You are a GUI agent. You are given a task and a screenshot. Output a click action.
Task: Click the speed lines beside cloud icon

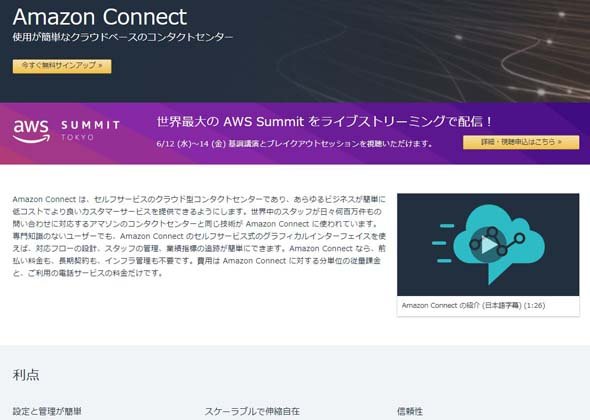coord(443,243)
